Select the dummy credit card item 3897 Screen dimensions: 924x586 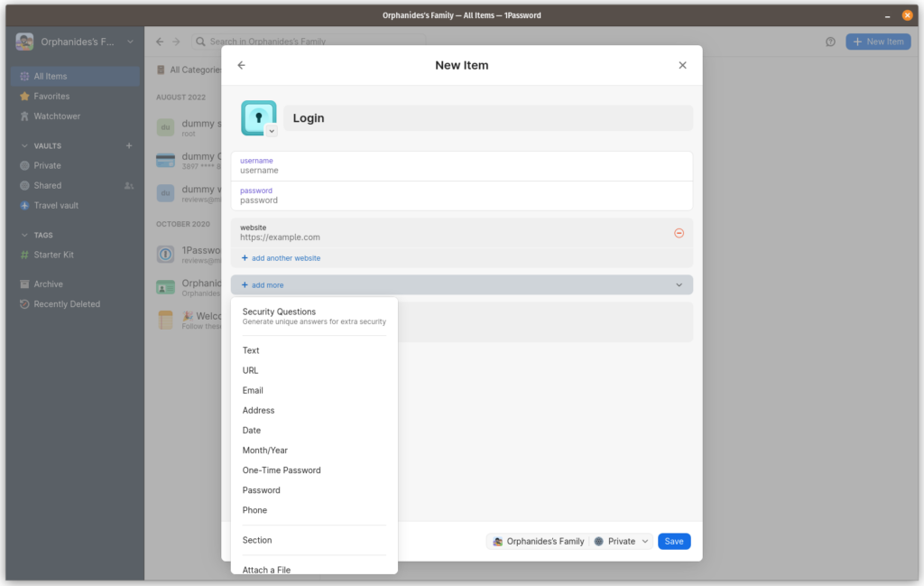pyautogui.click(x=188, y=161)
